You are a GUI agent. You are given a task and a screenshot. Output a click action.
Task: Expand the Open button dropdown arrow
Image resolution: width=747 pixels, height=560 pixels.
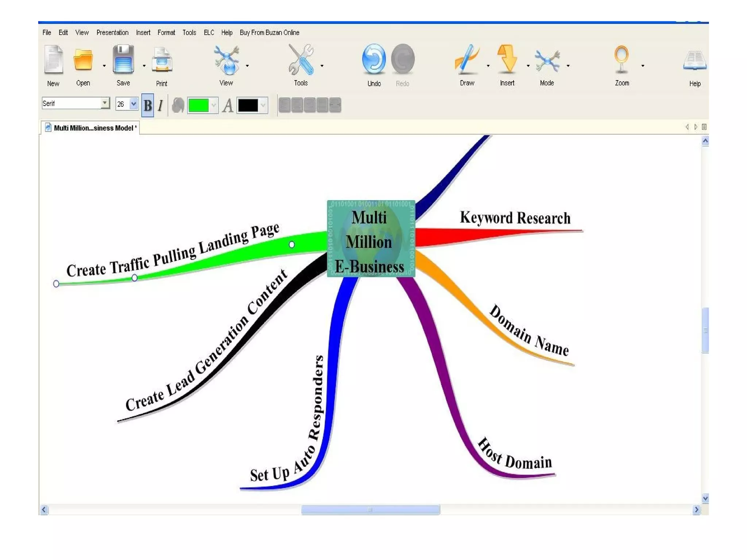pos(104,66)
